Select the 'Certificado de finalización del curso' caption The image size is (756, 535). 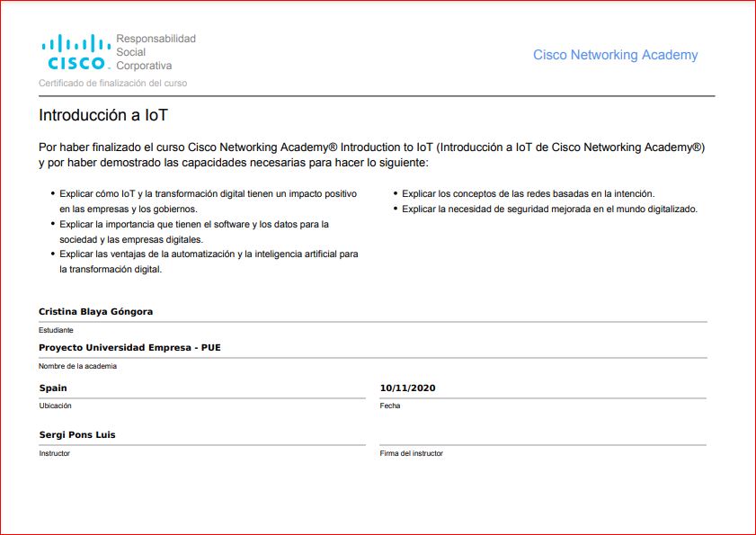coord(112,83)
